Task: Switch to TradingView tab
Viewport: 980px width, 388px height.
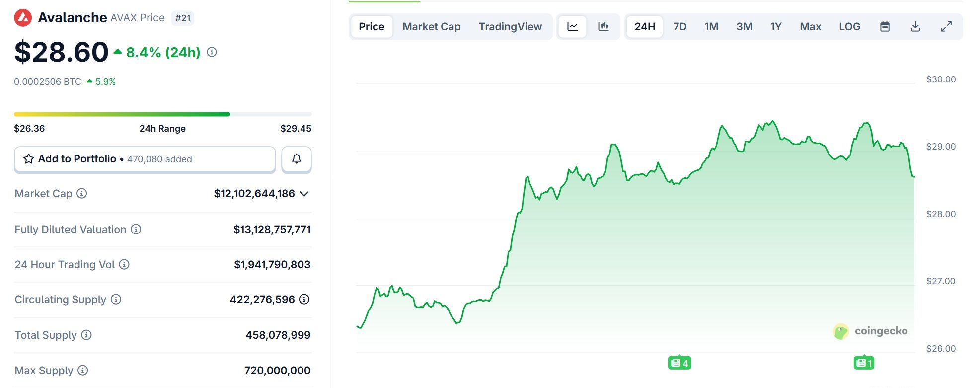Action: [510, 27]
